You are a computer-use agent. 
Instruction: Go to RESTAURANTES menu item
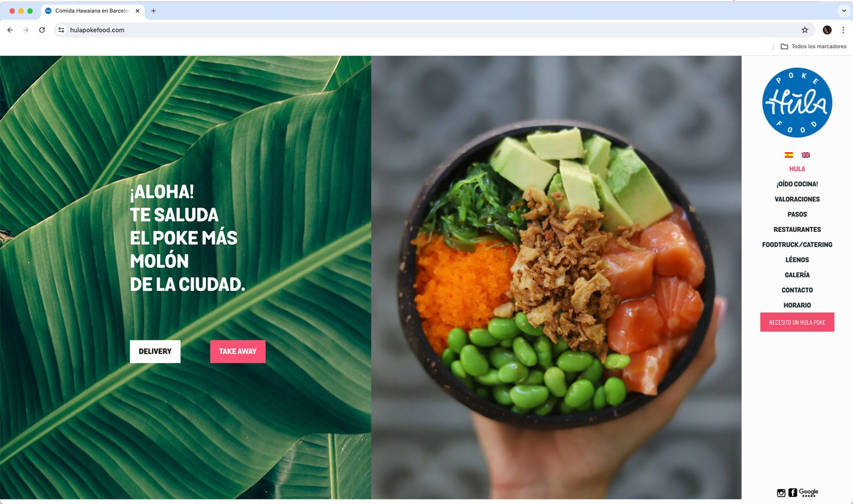pyautogui.click(x=797, y=230)
